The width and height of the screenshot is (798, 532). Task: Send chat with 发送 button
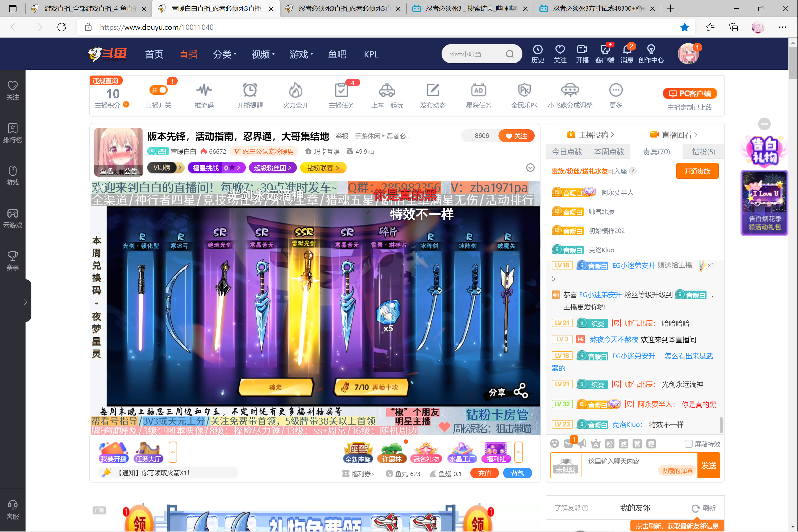point(709,465)
